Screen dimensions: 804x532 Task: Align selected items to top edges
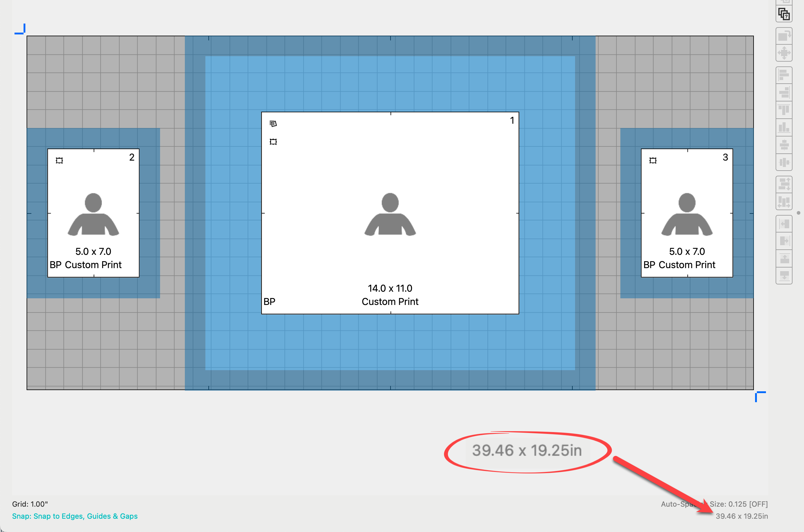click(x=784, y=110)
